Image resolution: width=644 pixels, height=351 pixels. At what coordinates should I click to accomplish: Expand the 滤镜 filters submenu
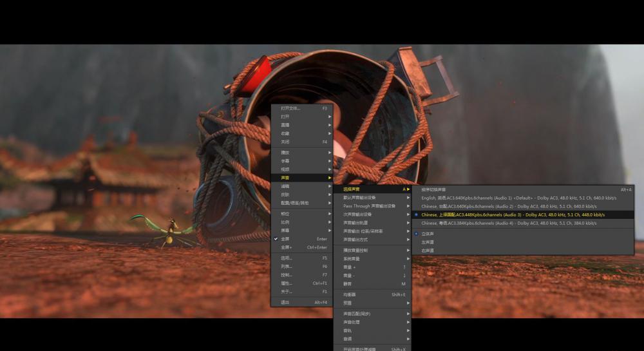[302, 186]
